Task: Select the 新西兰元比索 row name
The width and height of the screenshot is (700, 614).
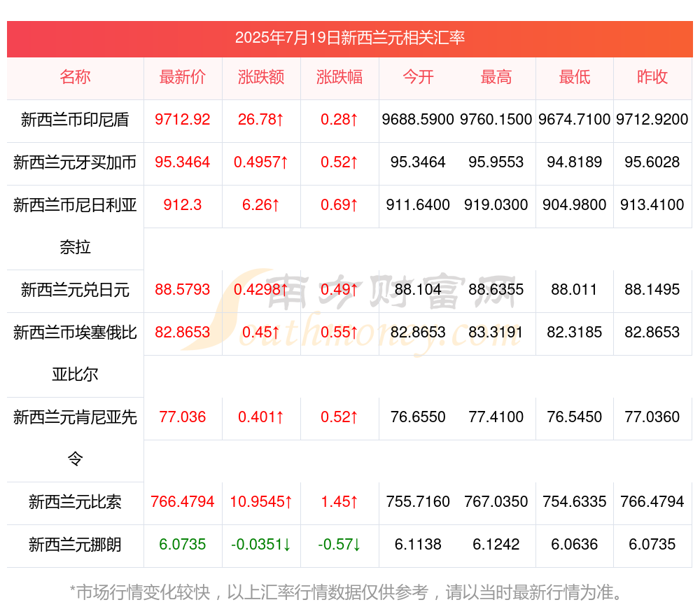Action: tap(75, 503)
